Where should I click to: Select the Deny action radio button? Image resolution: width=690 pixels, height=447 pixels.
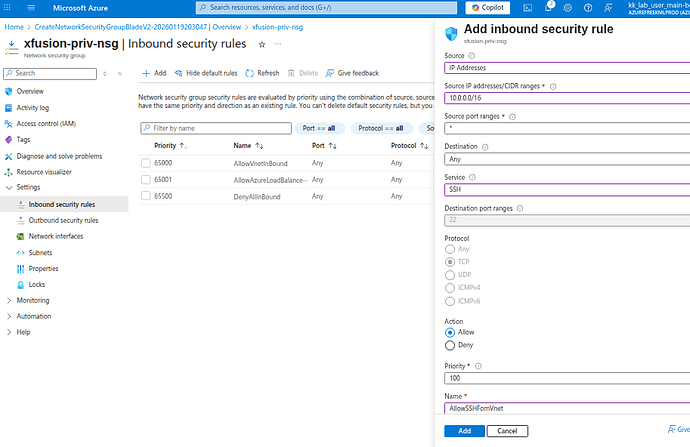click(449, 345)
